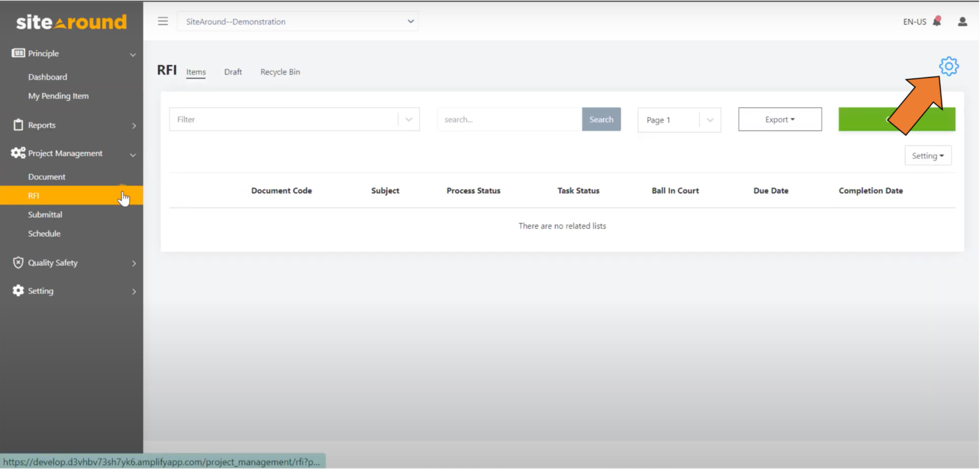Click the Search button
This screenshot has width=980, height=469.
pyautogui.click(x=601, y=119)
